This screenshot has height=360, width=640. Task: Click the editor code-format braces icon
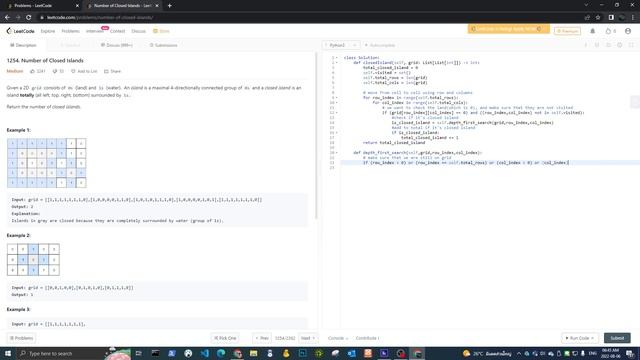coord(597,45)
